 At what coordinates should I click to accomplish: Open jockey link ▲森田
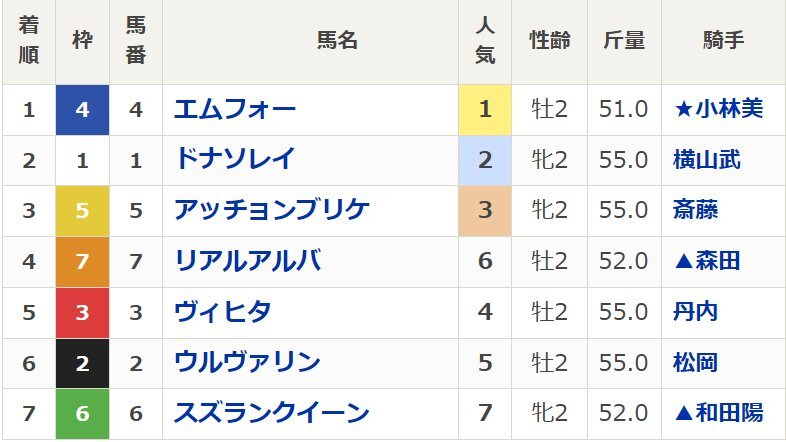pos(707,261)
